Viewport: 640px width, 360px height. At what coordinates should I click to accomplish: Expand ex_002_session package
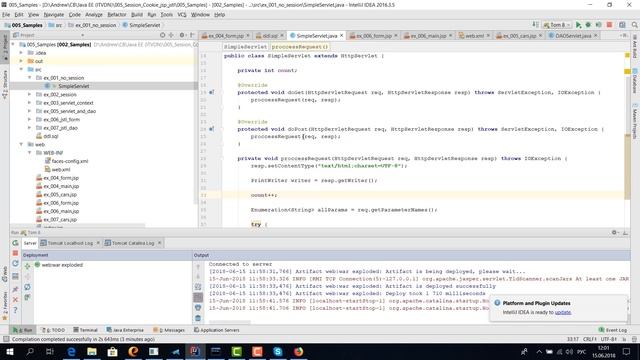29,94
